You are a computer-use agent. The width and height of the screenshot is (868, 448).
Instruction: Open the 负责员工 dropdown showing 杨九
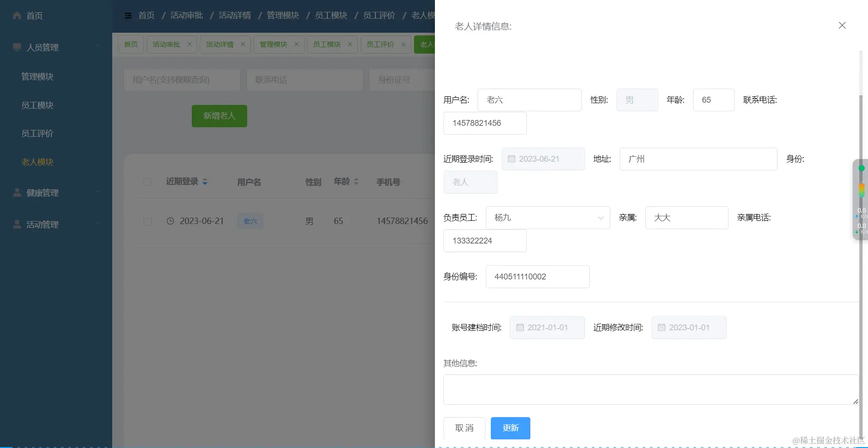point(548,218)
